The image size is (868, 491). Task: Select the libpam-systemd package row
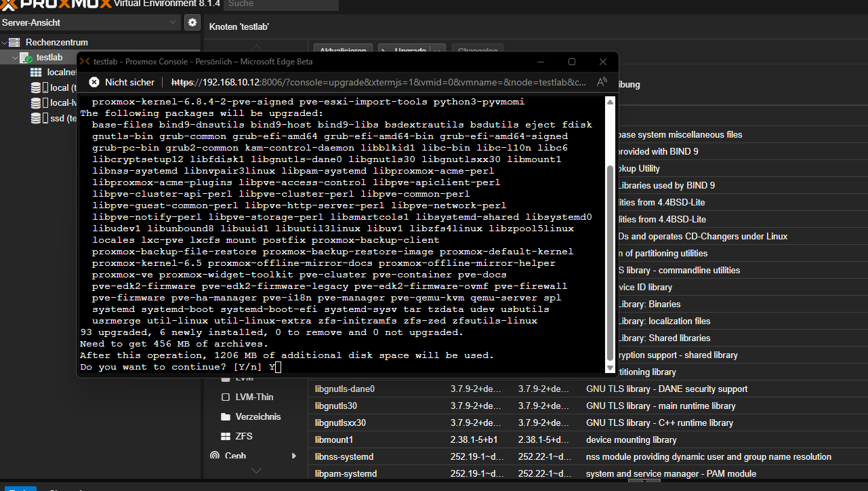point(587,473)
